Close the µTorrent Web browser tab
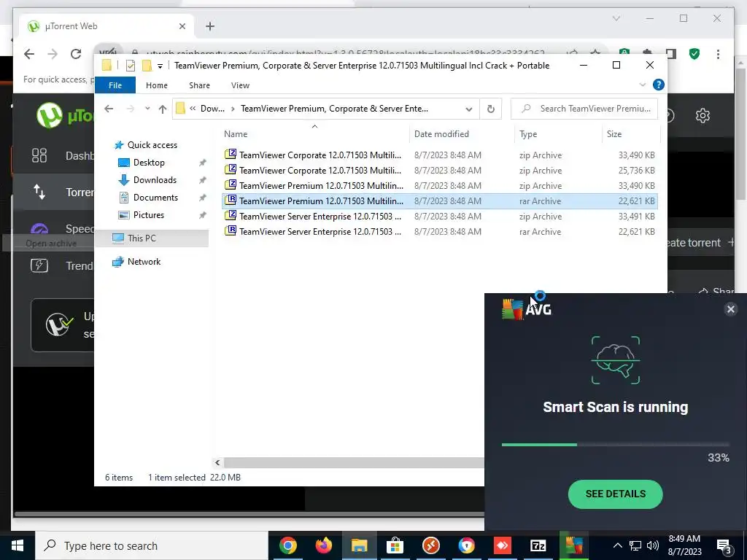 [182, 26]
